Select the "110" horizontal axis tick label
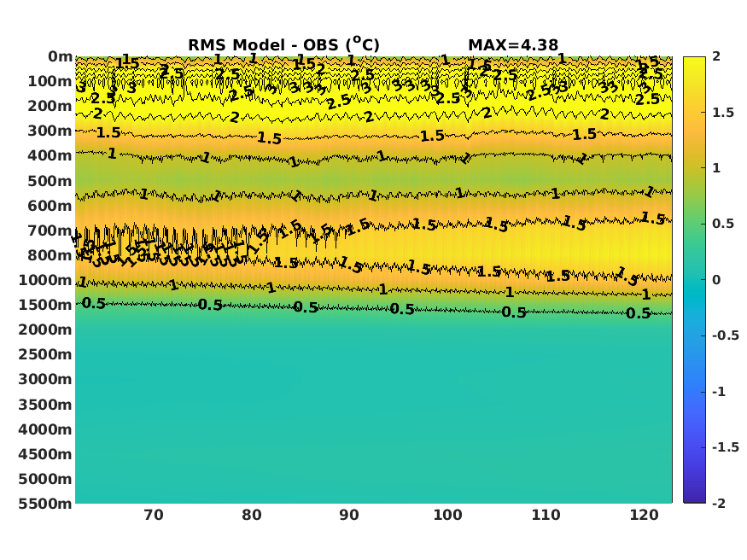The image size is (747, 560). [546, 516]
